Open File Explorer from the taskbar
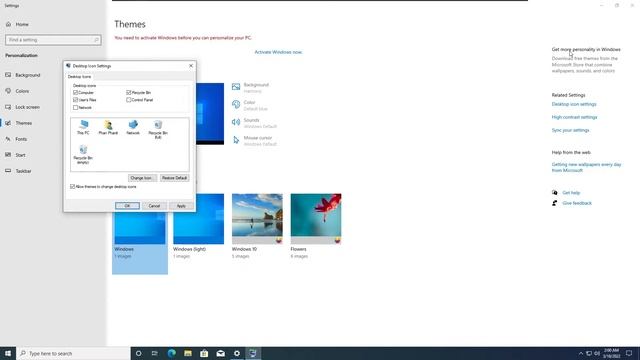Screen dimensions: 640x360 click(x=188, y=353)
